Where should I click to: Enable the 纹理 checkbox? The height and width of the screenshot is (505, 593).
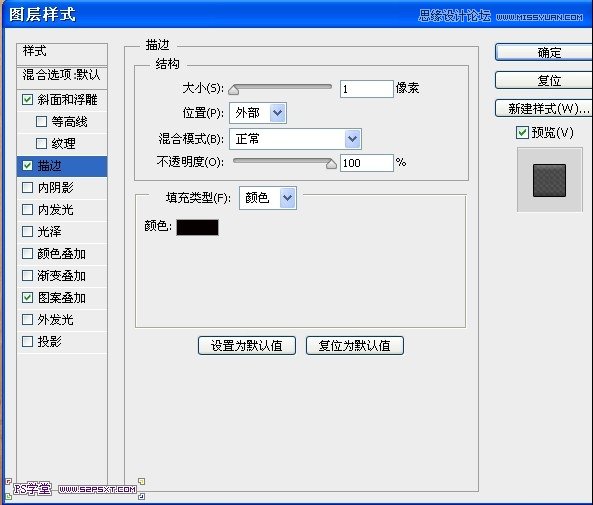tap(41, 144)
